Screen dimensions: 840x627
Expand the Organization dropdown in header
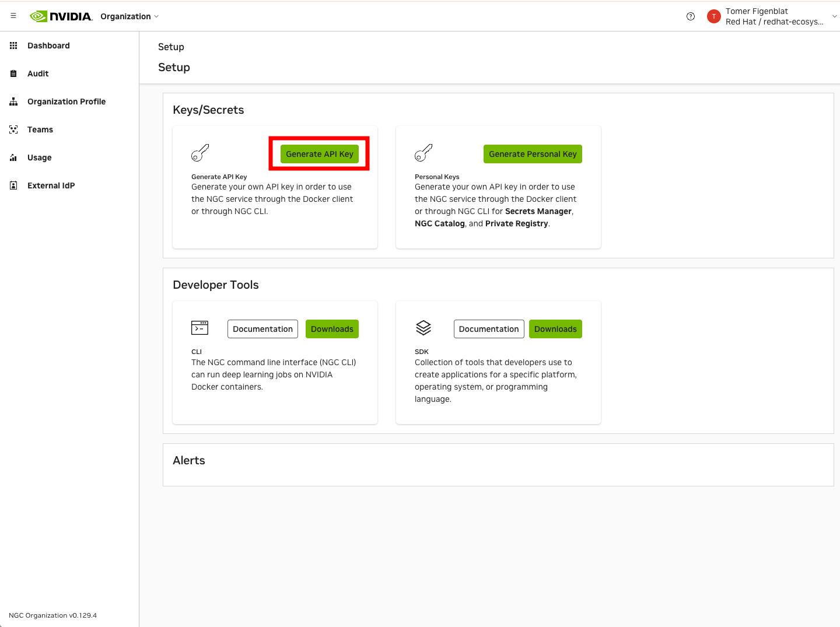point(129,16)
